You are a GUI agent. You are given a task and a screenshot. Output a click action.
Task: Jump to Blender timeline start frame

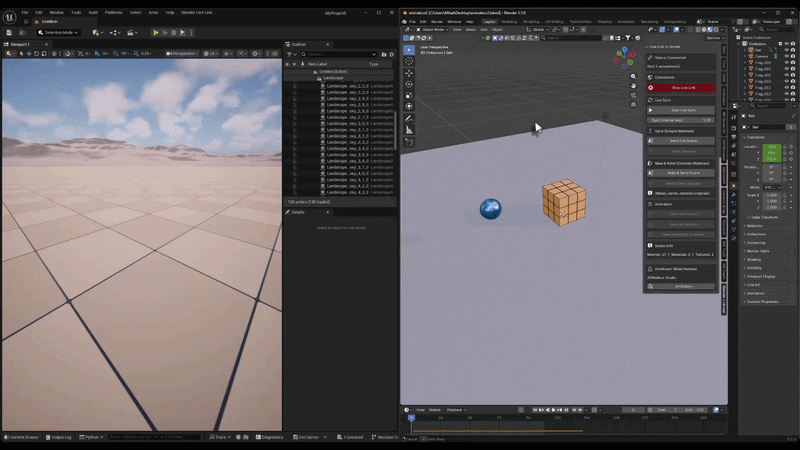pos(535,410)
